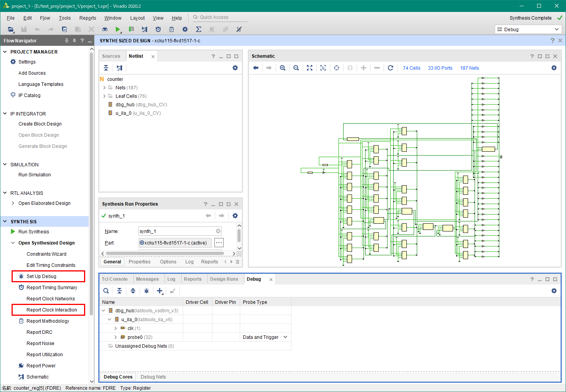The height and width of the screenshot is (392, 566).
Task: Click Flow Navigator vertical scrollbar
Action: pyautogui.click(x=91, y=183)
